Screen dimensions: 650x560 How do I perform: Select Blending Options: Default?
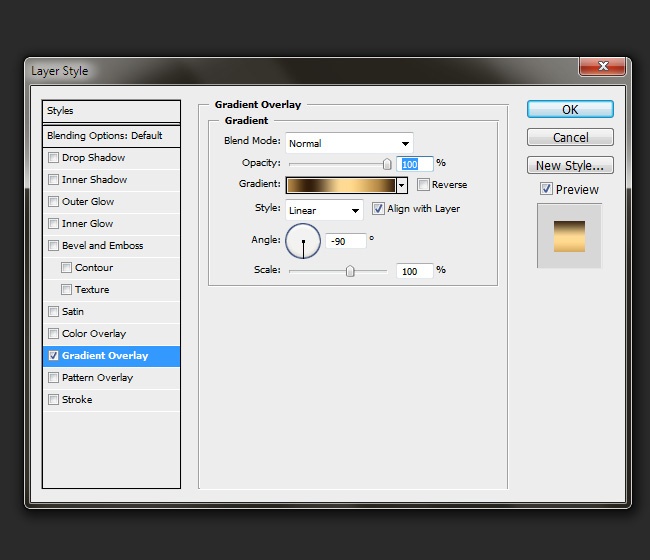coord(111,136)
